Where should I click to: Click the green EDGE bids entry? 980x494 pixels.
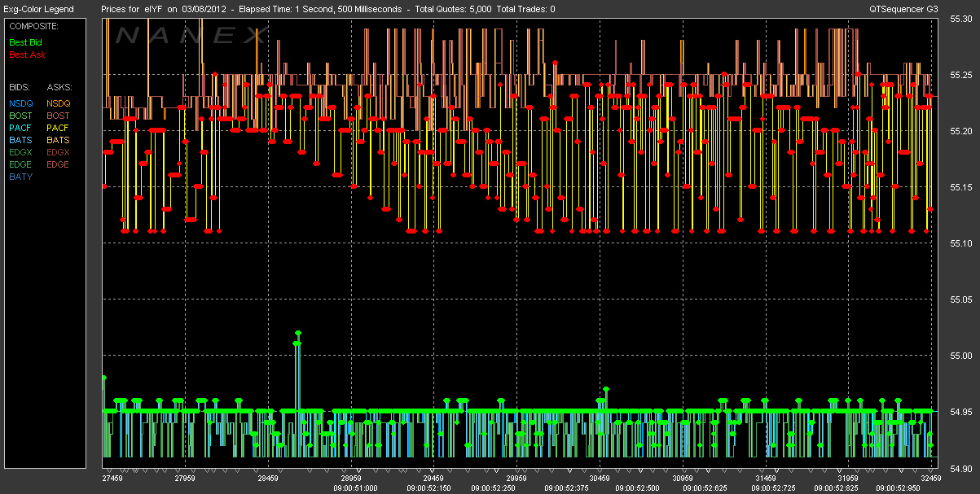point(21,164)
